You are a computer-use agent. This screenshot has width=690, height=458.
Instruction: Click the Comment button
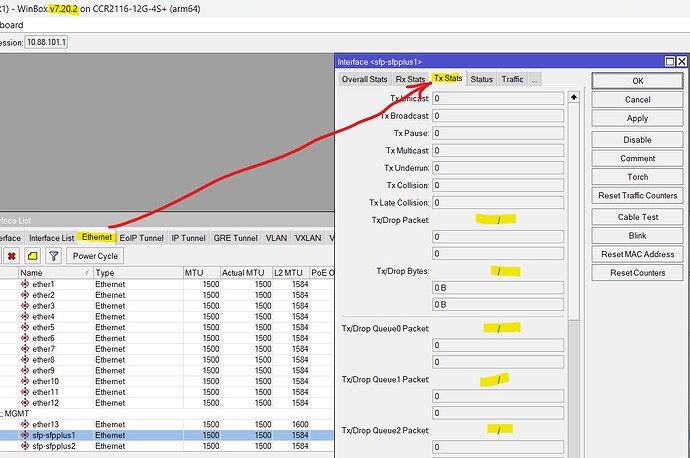[637, 158]
